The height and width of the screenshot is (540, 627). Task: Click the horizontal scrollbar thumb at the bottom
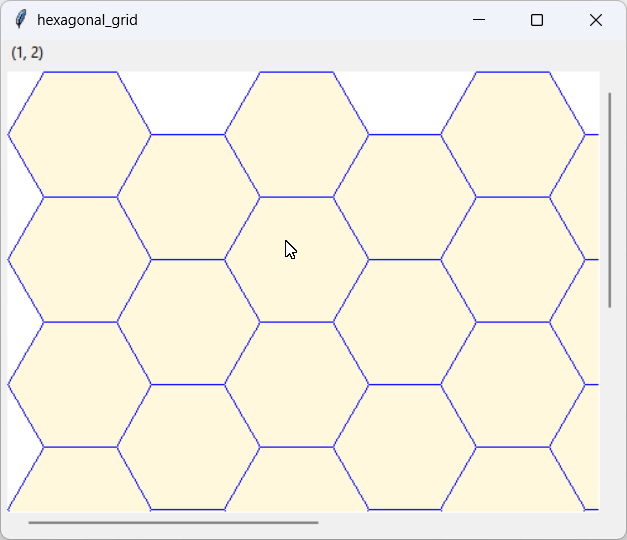(x=173, y=522)
